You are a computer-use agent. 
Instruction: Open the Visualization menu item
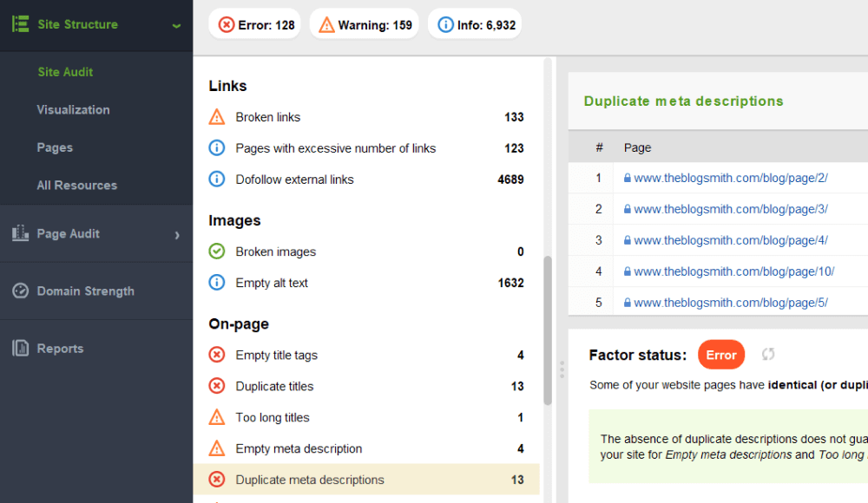coord(73,110)
